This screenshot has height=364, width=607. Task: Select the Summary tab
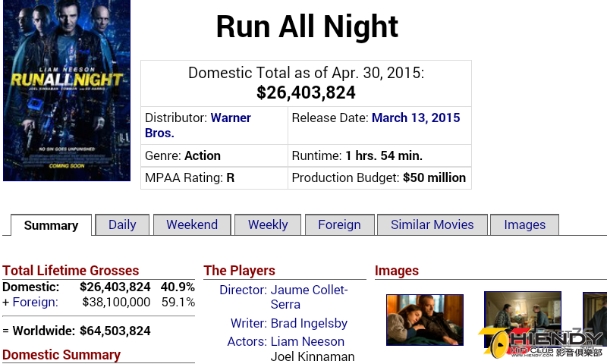(x=51, y=225)
